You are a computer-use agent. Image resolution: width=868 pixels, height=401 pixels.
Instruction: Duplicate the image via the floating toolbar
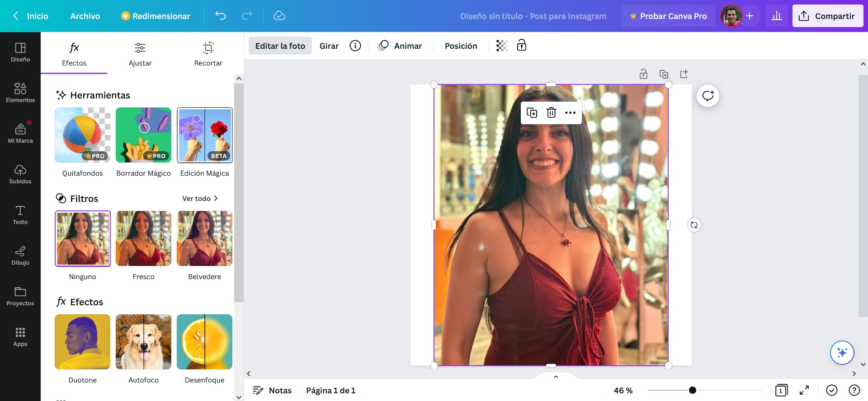click(532, 112)
